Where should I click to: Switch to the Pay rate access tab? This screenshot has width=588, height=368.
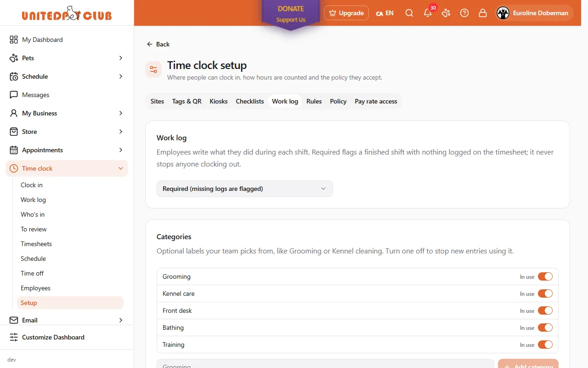click(376, 101)
